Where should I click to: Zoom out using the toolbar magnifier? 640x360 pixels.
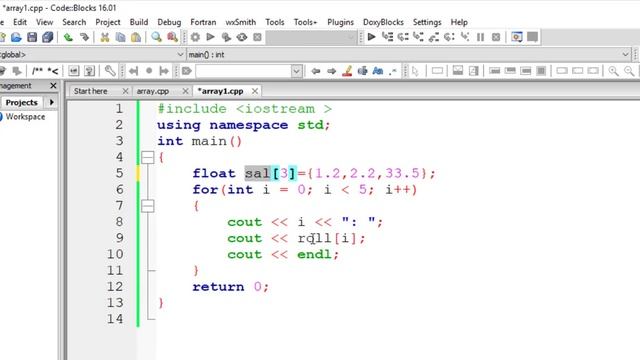click(629, 71)
